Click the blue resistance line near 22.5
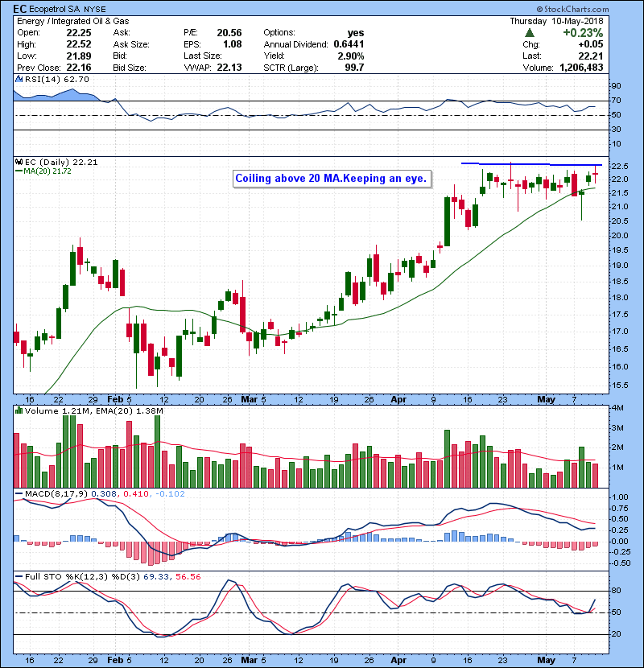Image resolution: width=644 pixels, height=668 pixels. tap(531, 164)
